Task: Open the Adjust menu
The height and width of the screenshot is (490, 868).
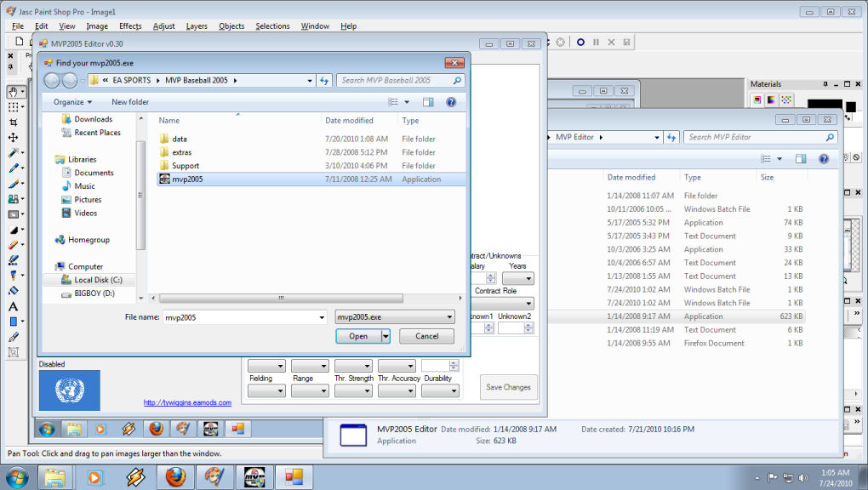Action: pos(164,26)
